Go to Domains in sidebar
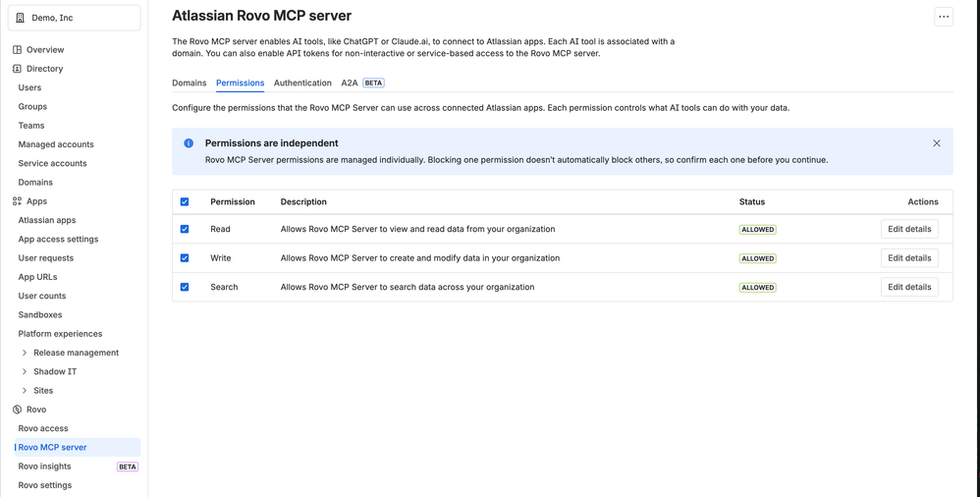This screenshot has width=980, height=497. [35, 183]
